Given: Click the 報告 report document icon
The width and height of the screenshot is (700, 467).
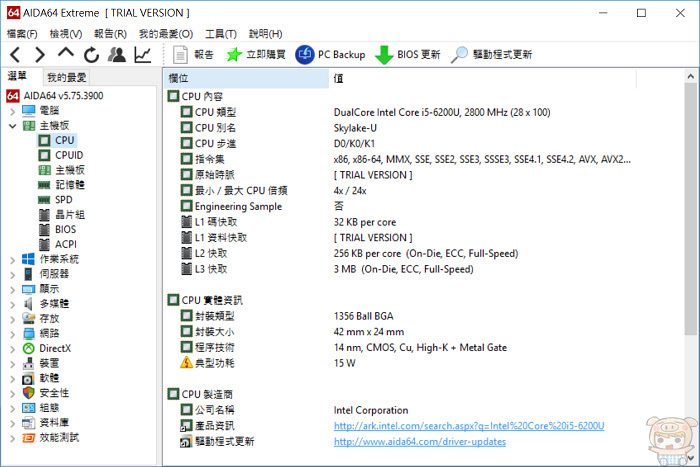Looking at the screenshot, I should point(180,55).
